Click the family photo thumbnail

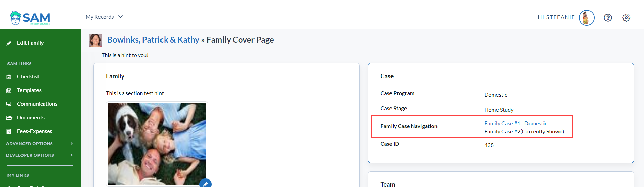coord(157,144)
